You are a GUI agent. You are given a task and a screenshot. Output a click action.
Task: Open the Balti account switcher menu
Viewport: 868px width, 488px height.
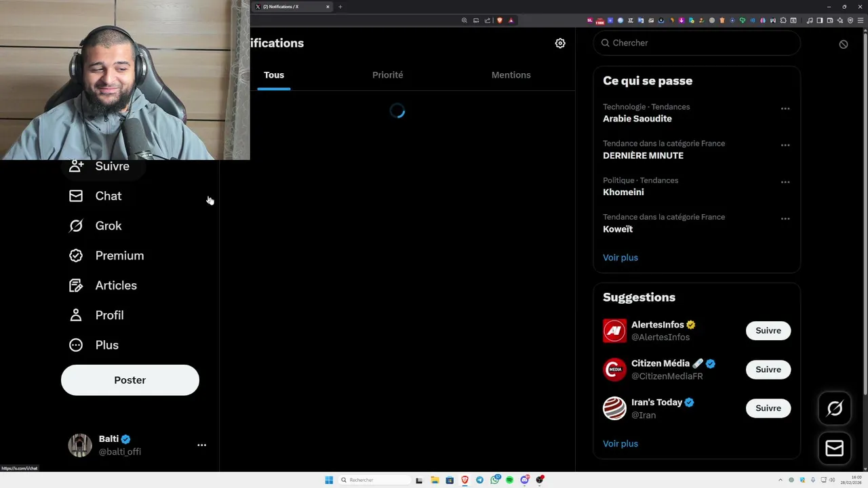tap(201, 445)
